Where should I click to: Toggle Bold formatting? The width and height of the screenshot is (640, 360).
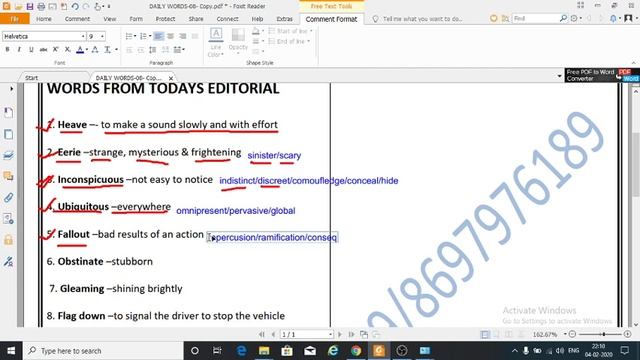[x=7, y=49]
